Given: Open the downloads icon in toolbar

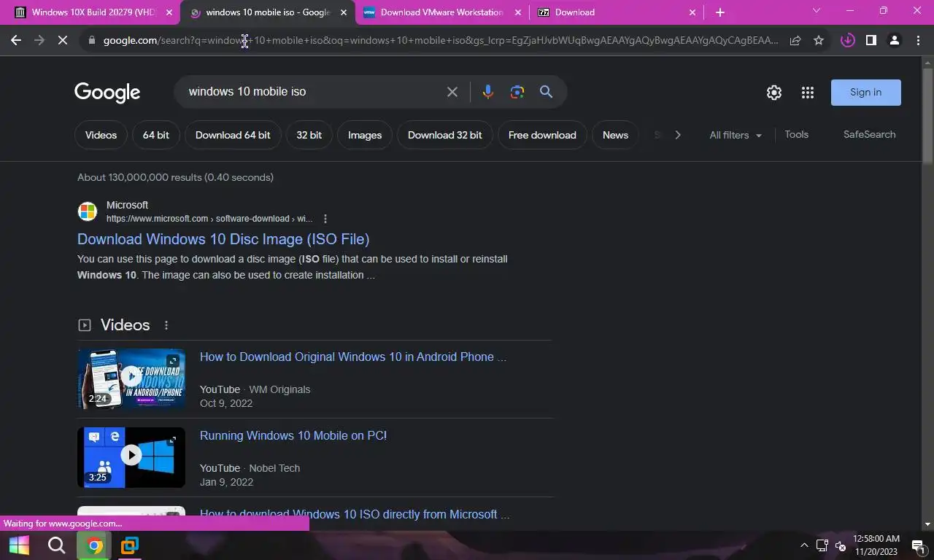Looking at the screenshot, I should [847, 41].
